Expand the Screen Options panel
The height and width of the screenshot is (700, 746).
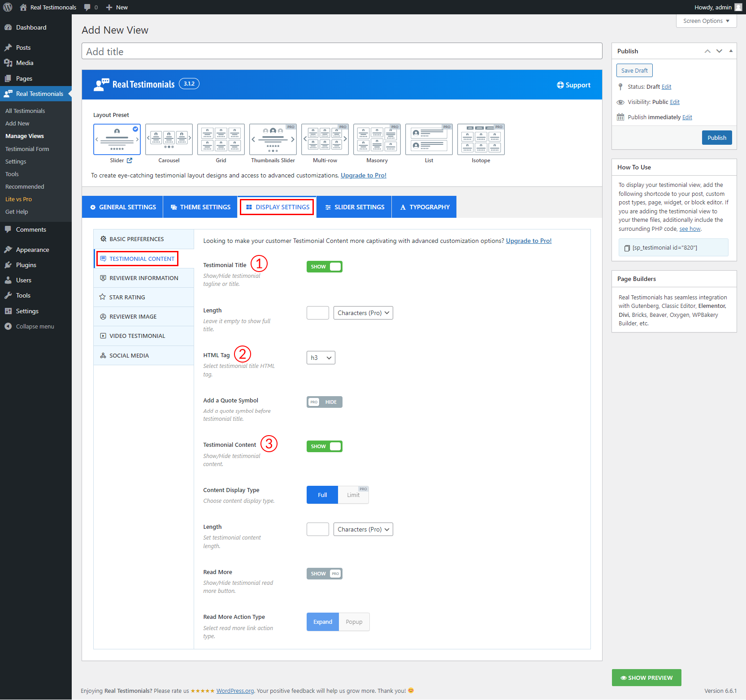(x=706, y=21)
